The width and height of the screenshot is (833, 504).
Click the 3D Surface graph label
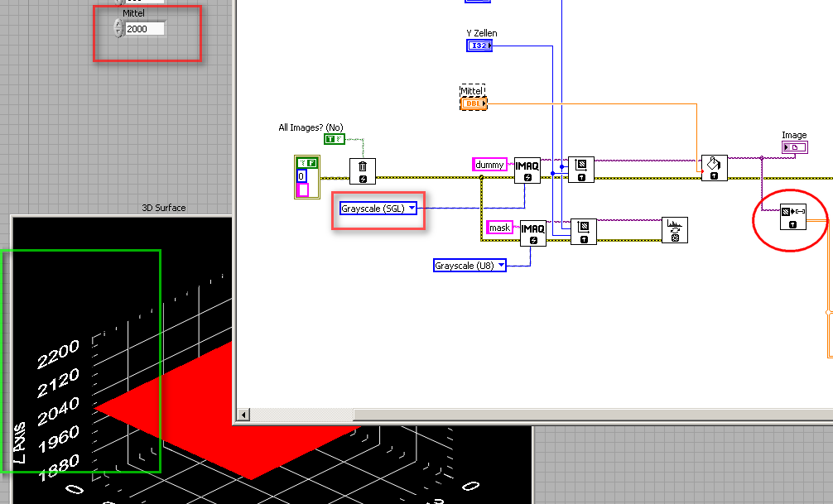click(x=164, y=208)
